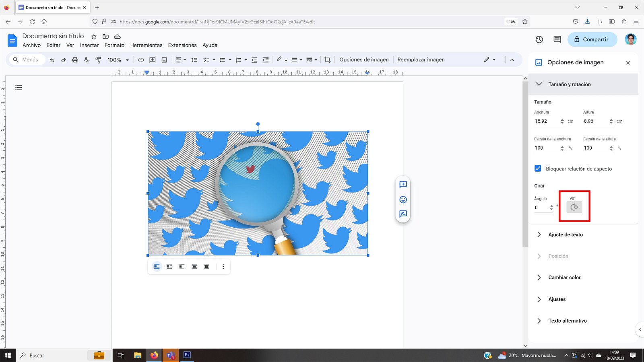
Task: Open the version history clock icon
Action: (x=539, y=39)
